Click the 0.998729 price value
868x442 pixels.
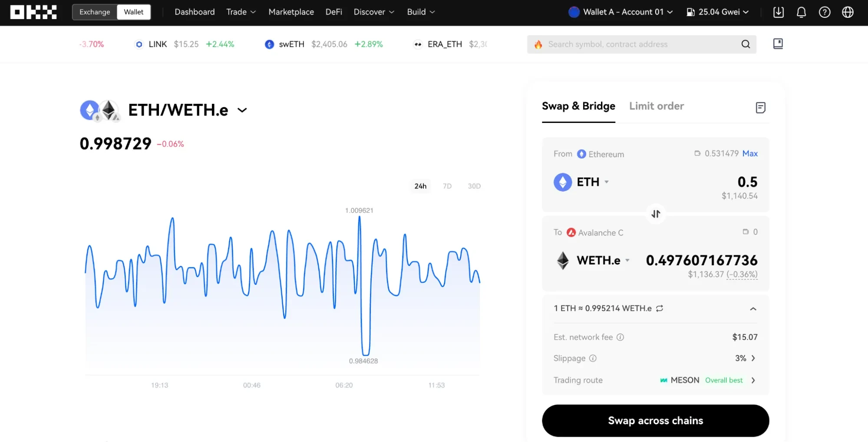pyautogui.click(x=116, y=144)
